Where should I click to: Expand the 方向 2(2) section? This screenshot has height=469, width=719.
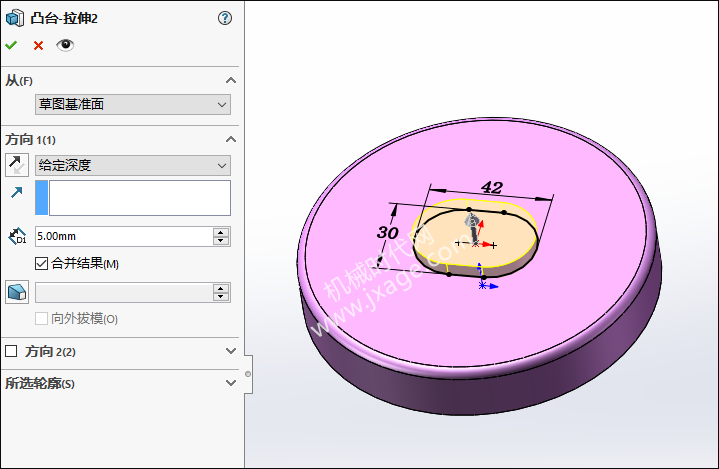[x=231, y=351]
